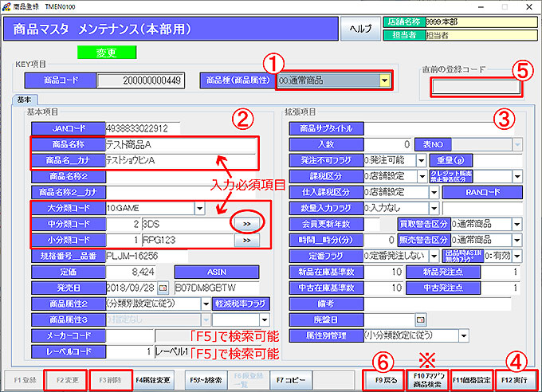This screenshot has width=542, height=392.
Task: Open 買取警告区分 dropdown
Action: tap(517, 224)
